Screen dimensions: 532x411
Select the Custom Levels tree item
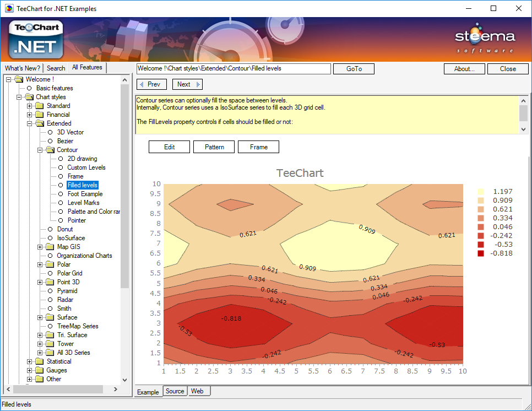point(86,167)
